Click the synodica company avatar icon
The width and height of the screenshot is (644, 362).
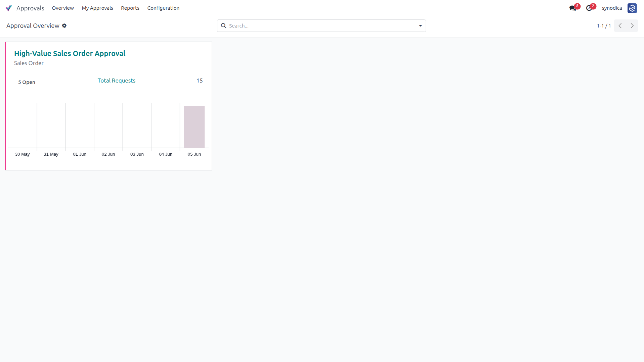point(632,8)
